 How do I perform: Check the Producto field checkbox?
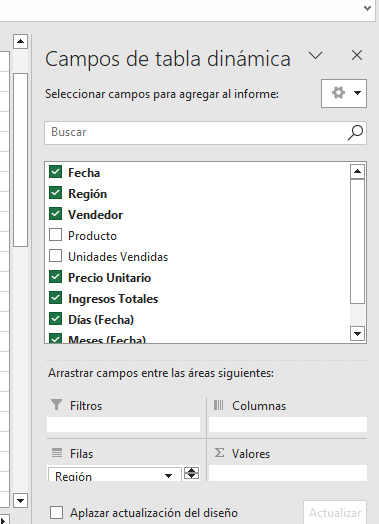[x=55, y=235]
